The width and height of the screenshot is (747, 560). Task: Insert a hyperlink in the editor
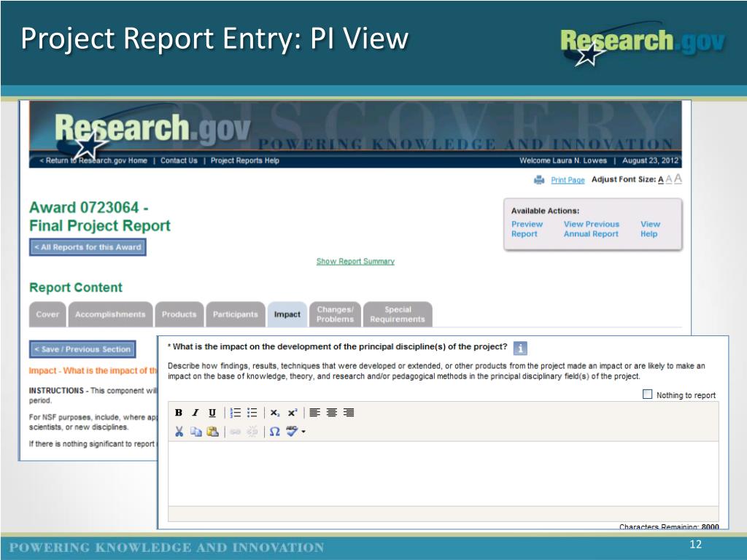tap(236, 432)
